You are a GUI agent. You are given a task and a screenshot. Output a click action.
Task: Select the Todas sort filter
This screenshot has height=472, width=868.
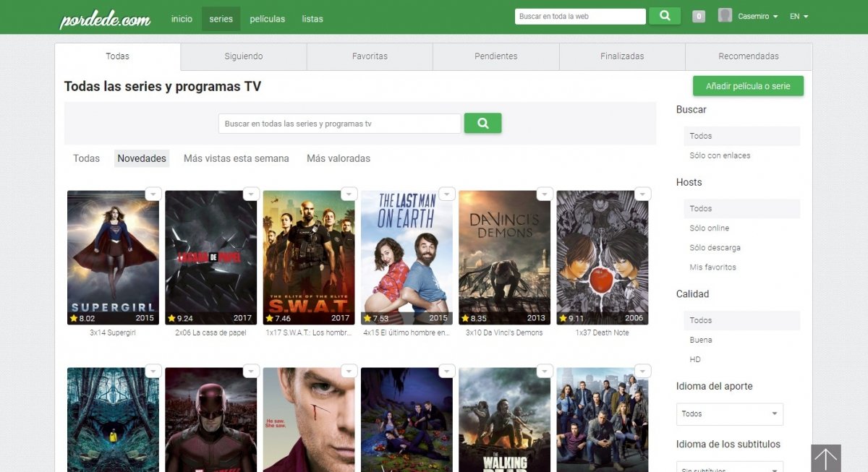point(86,158)
